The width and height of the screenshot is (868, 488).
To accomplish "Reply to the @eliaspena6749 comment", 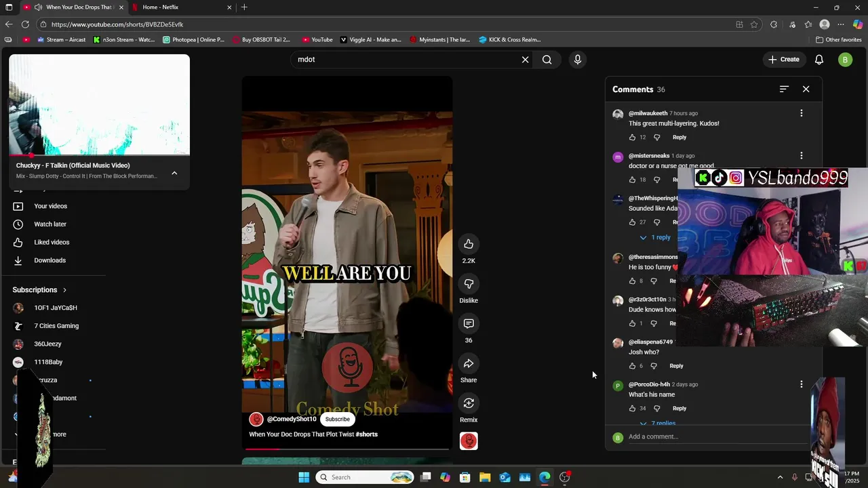I will click(x=677, y=366).
